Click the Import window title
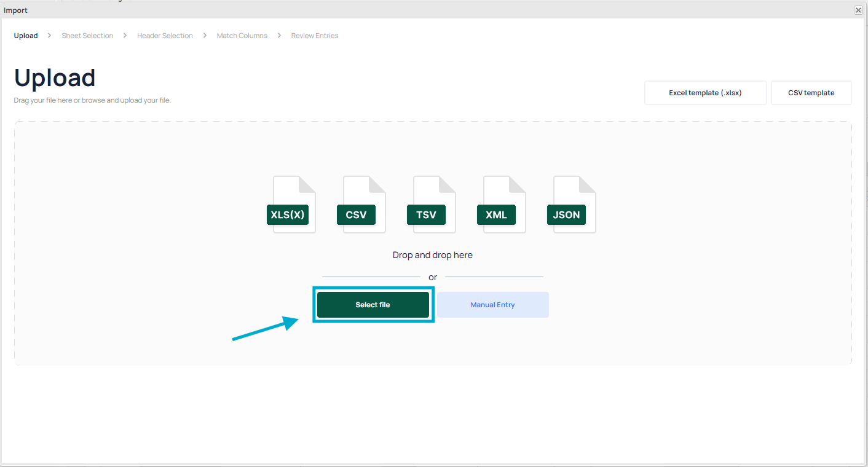Screen dimensions: 868x467 point(15,10)
